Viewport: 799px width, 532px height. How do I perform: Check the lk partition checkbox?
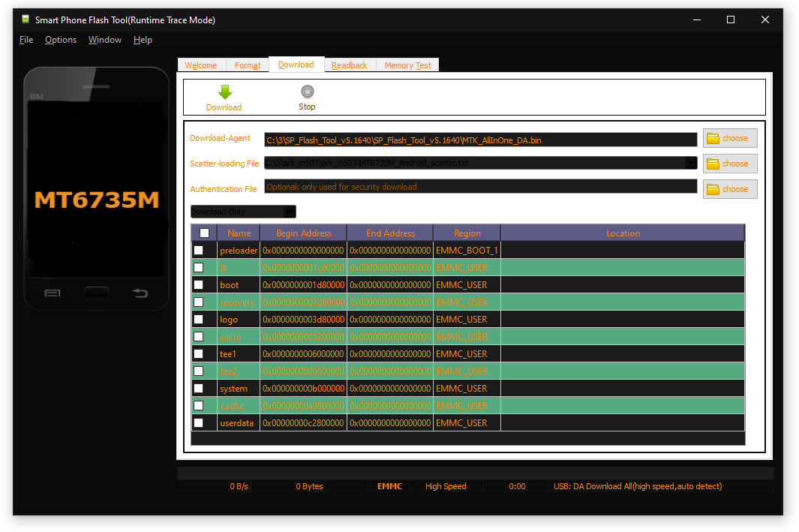point(199,268)
